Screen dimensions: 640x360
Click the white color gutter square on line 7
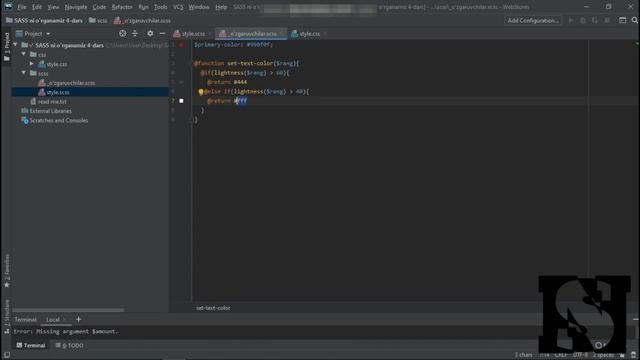[x=182, y=101]
